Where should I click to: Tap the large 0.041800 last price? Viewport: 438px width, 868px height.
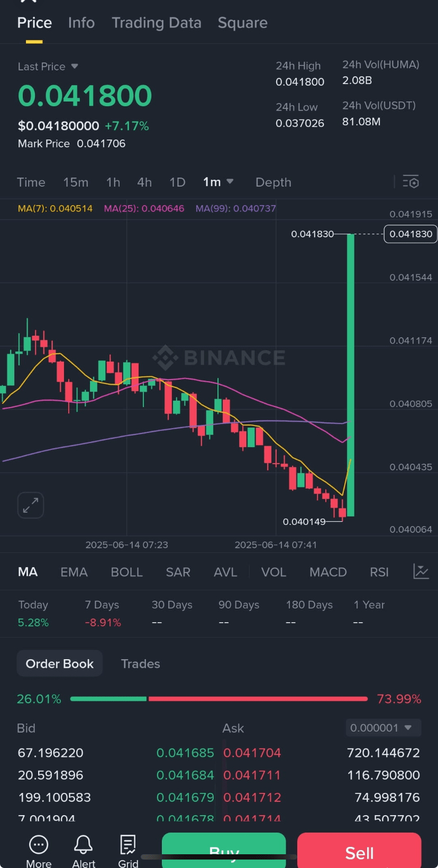click(85, 96)
